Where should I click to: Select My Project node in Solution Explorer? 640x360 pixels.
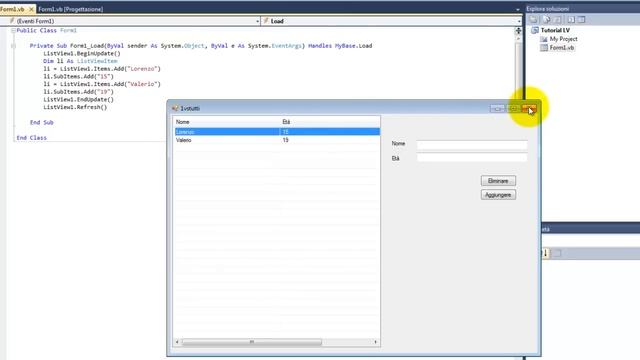(x=563, y=39)
